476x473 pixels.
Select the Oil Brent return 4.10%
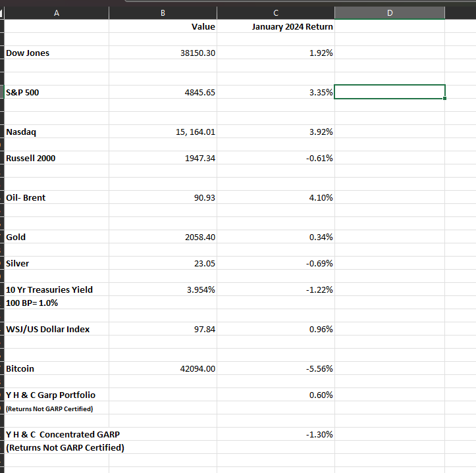[x=276, y=197]
